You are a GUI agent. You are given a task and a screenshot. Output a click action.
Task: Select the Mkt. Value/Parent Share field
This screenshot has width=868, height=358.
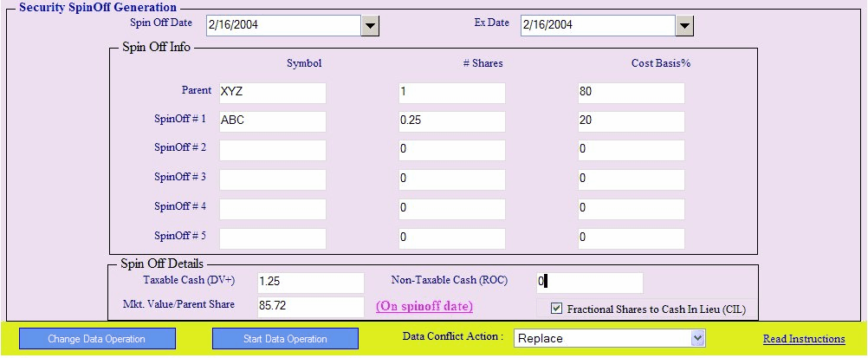(310, 307)
